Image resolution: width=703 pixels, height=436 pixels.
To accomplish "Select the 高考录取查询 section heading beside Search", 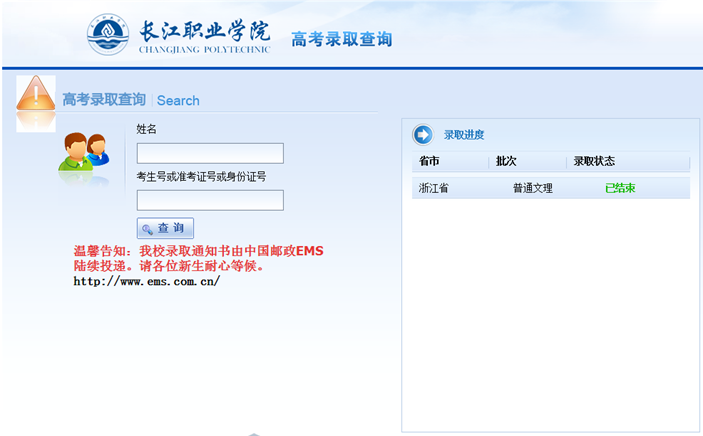I will [104, 100].
